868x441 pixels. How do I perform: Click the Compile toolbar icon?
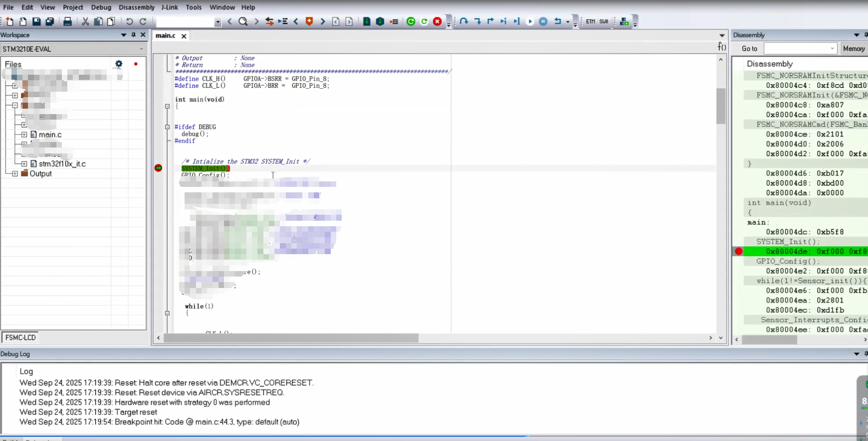pos(367,21)
